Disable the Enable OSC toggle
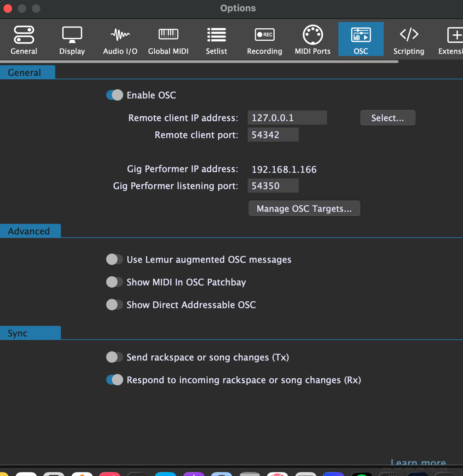463x476 pixels. (114, 95)
